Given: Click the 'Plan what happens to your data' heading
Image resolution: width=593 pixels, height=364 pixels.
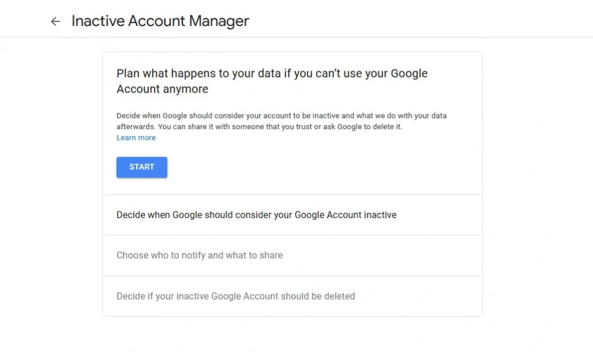Looking at the screenshot, I should click(x=272, y=81).
